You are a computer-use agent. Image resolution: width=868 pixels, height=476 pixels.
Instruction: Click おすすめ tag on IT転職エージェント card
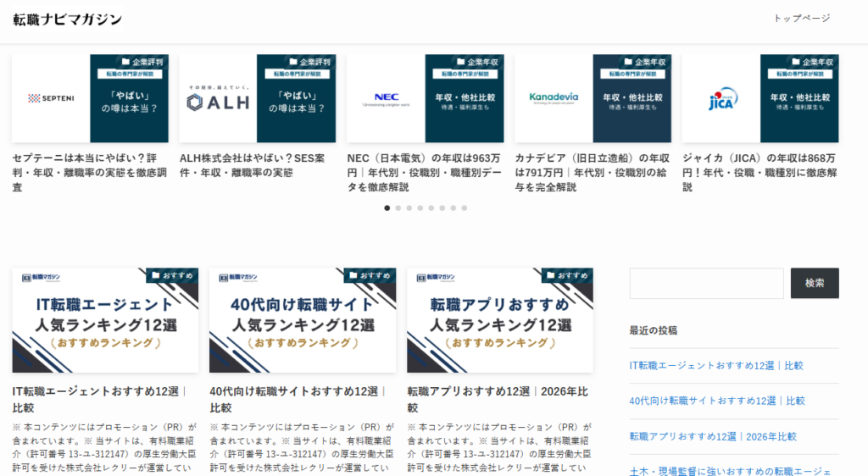coord(172,275)
